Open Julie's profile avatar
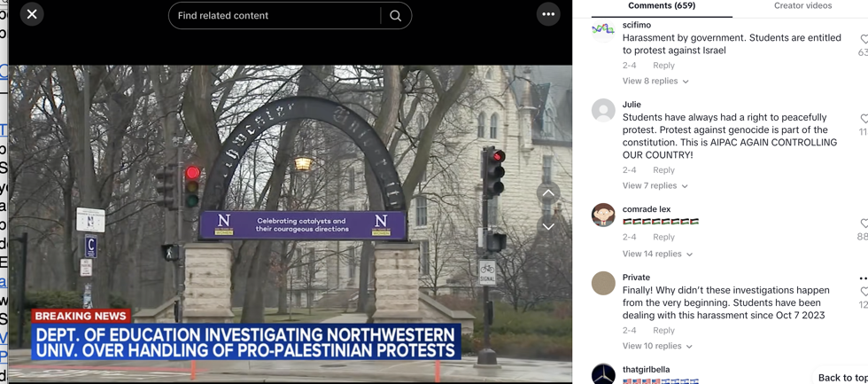This screenshot has height=384, width=868. [603, 111]
